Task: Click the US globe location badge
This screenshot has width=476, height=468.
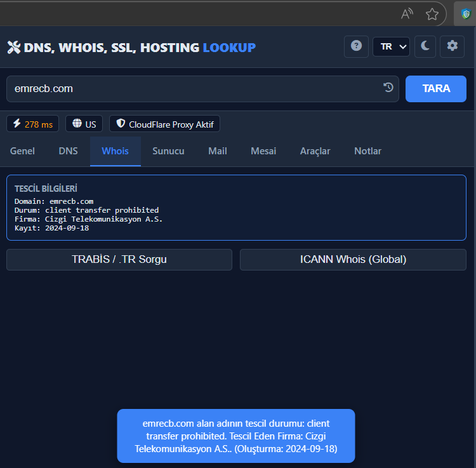Action: 84,124
